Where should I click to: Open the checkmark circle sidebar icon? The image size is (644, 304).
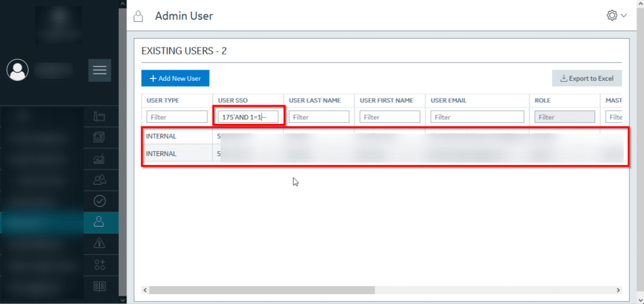coord(100,201)
